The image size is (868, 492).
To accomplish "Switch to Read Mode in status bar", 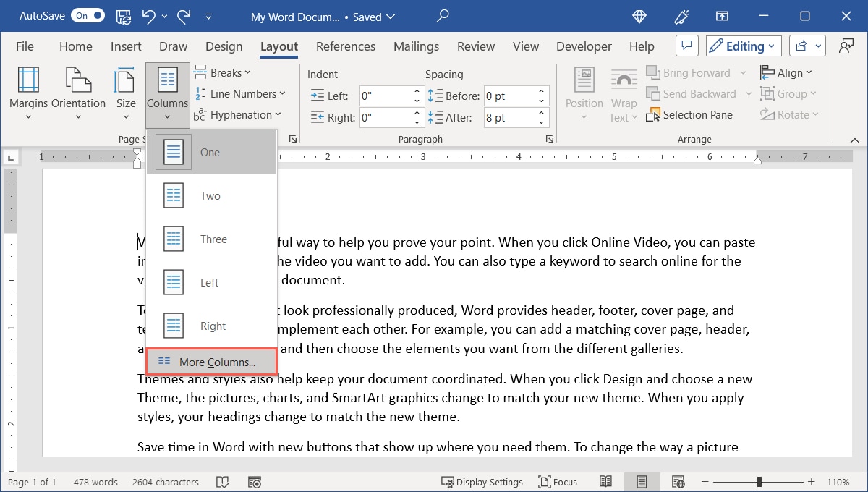I will pyautogui.click(x=605, y=481).
